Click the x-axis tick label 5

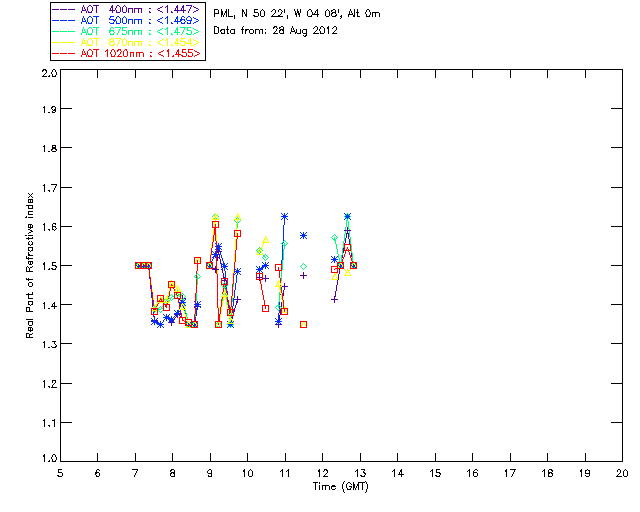click(x=60, y=473)
